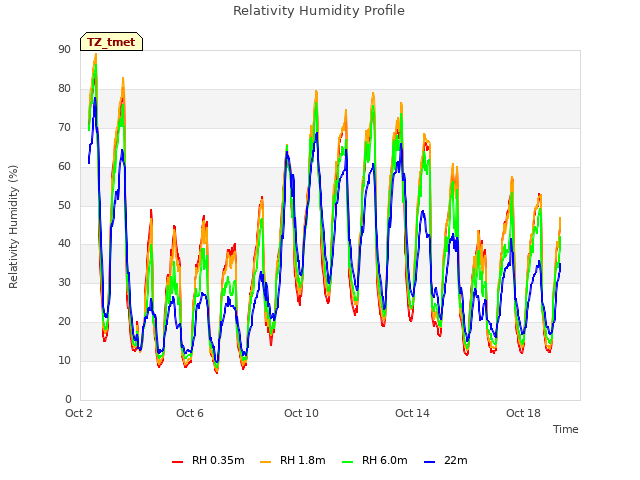Click the 70 y-axis tick label
Screen dimensions: 640x480
point(64,127)
